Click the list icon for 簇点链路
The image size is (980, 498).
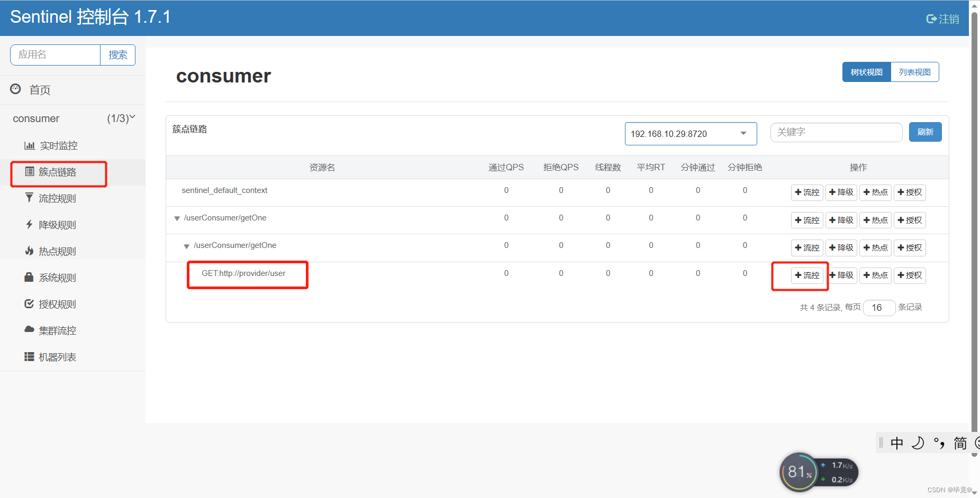click(x=30, y=171)
